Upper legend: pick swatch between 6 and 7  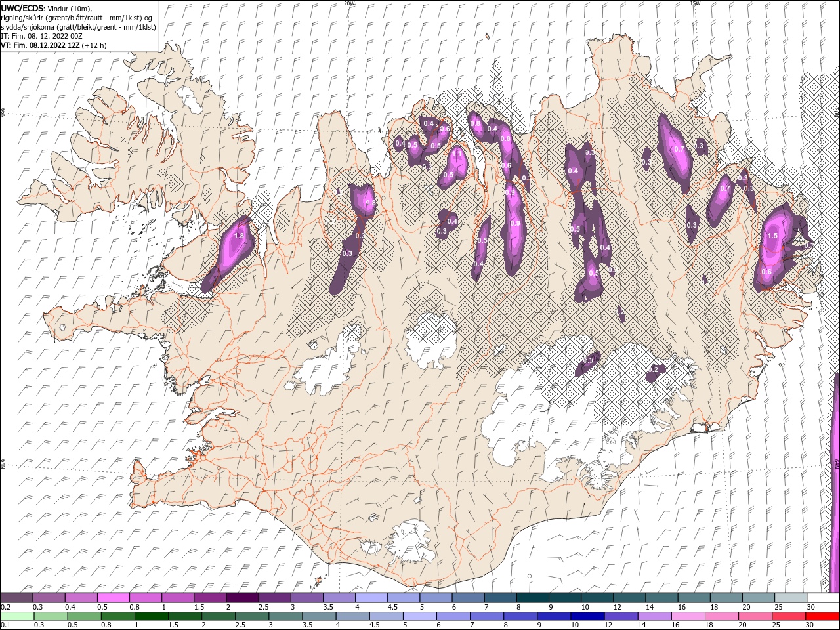point(468,598)
